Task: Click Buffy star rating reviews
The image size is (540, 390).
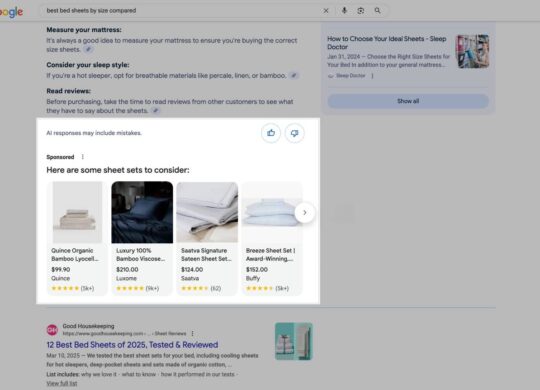Action: (x=267, y=288)
